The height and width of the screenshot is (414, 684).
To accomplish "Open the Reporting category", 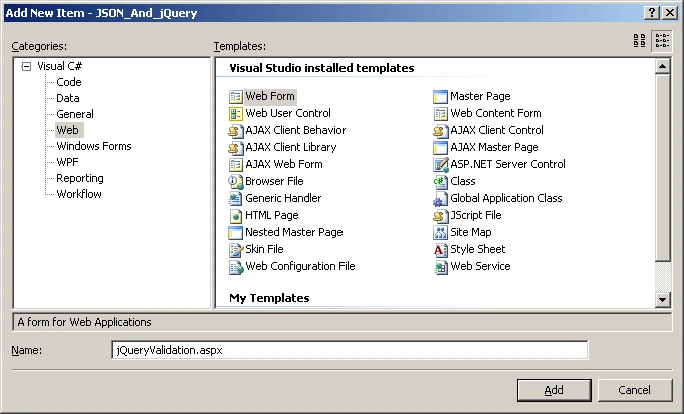I will pos(80,178).
